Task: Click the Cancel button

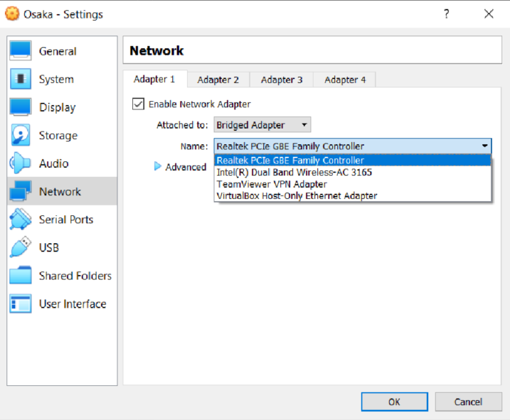Action: tap(468, 402)
